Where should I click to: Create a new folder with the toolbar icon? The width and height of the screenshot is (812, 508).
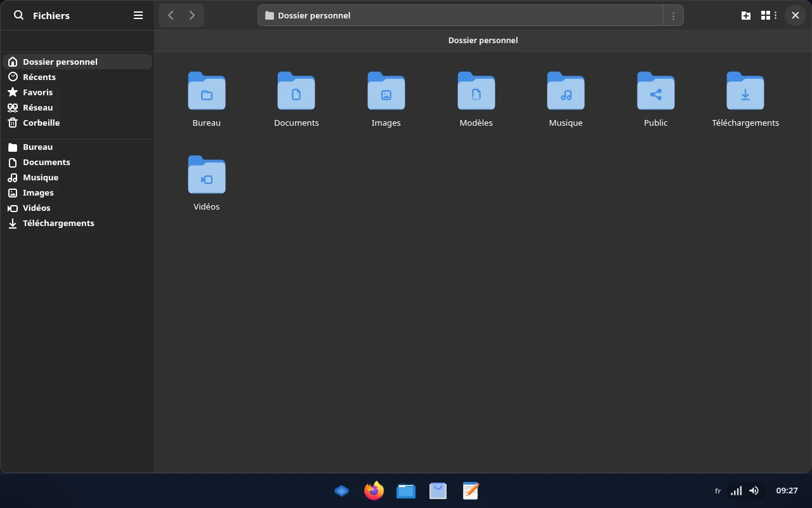[746, 15]
